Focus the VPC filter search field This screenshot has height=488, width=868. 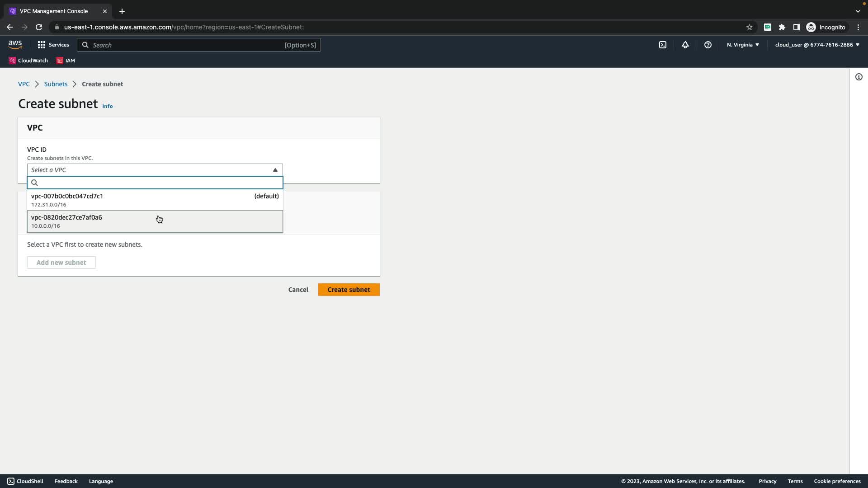[158, 183]
